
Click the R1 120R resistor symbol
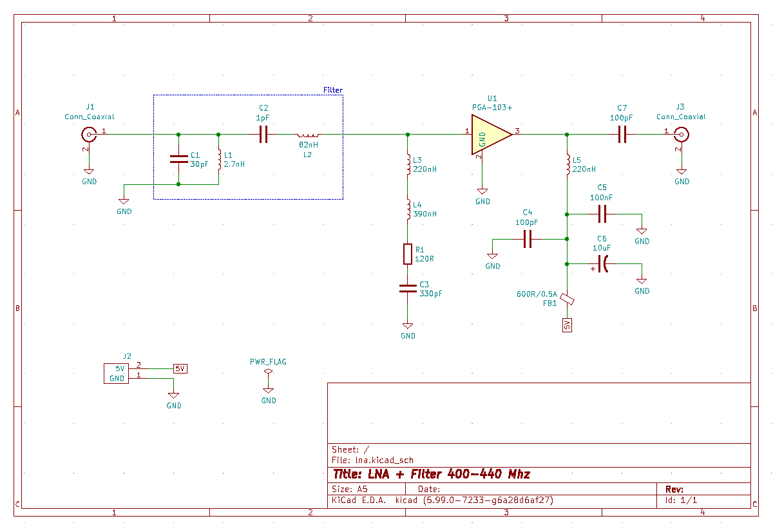pos(408,254)
